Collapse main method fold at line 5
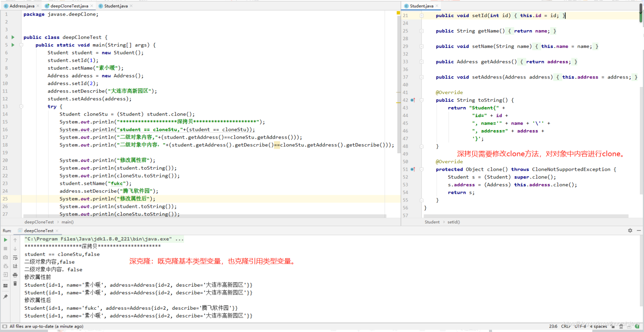644x332 pixels. coord(21,45)
